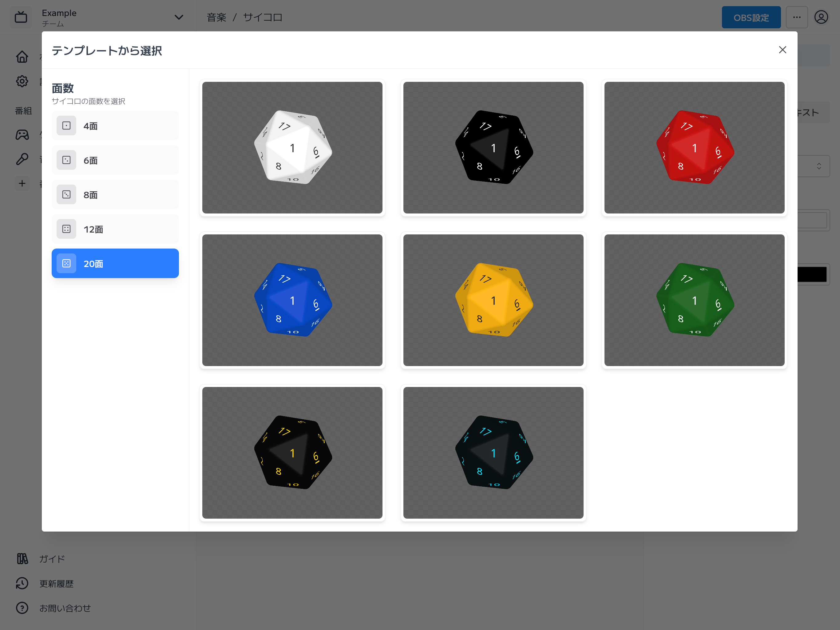Click the plus icon in sidebar
Screen dimensions: 840x630
(x=22, y=184)
